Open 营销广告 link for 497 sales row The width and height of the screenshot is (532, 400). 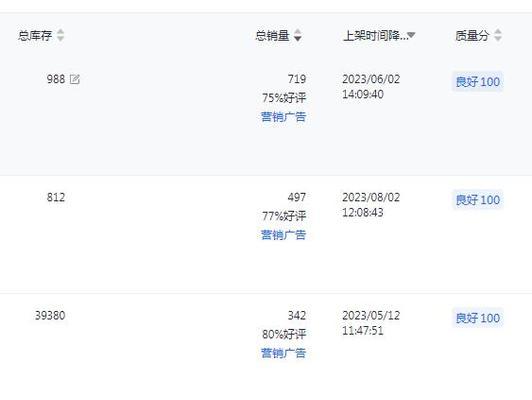(284, 234)
